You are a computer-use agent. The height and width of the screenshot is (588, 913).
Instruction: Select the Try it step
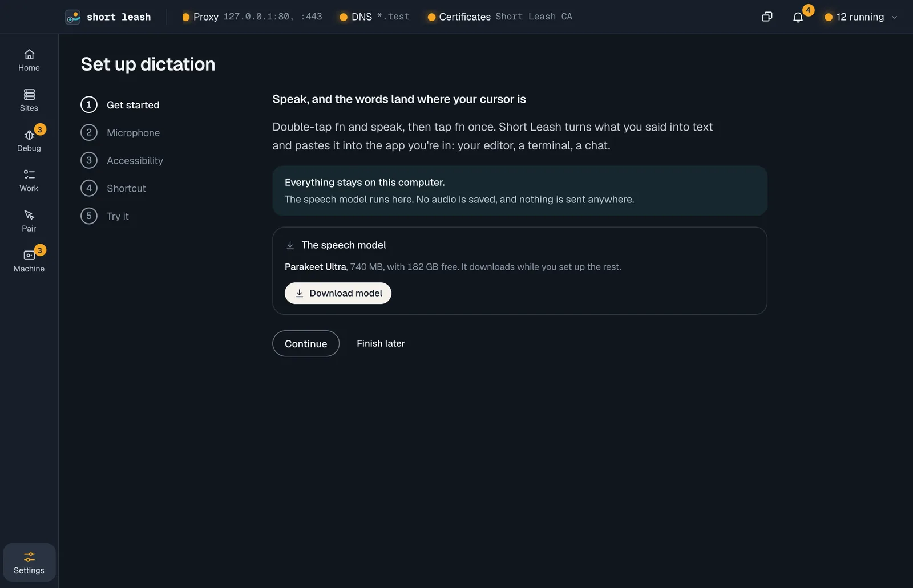pos(105,217)
